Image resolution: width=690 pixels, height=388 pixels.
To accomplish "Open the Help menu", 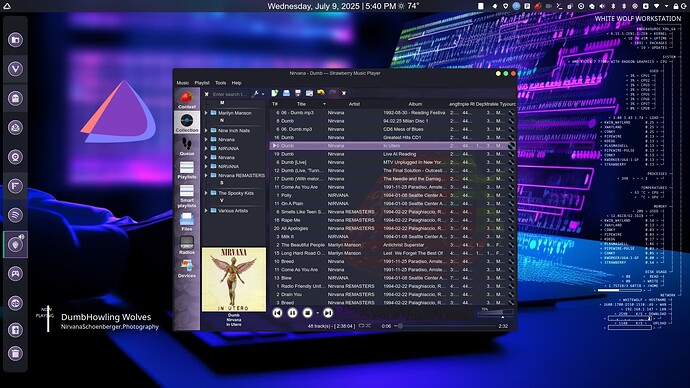I will (x=237, y=83).
